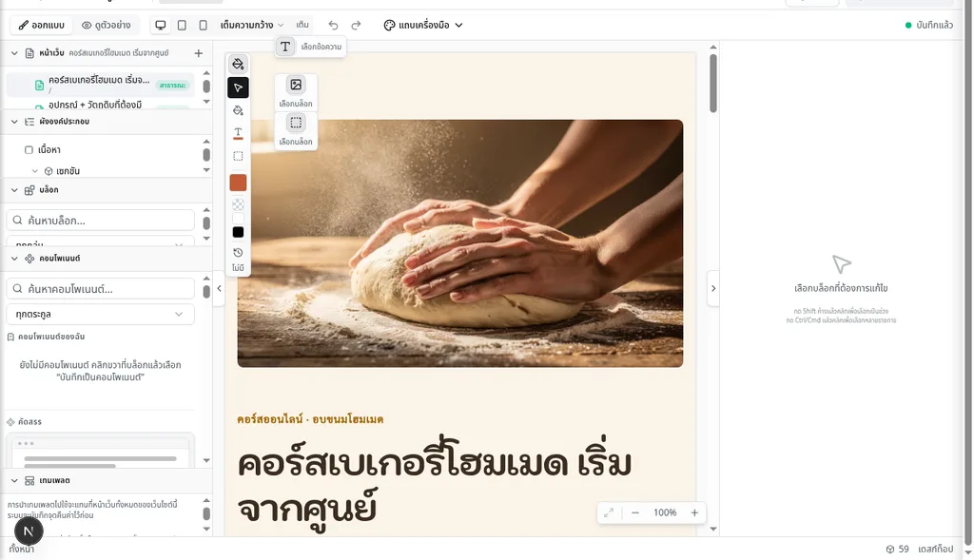Click the undo arrow icon
This screenshot has width=974, height=560.
(334, 25)
